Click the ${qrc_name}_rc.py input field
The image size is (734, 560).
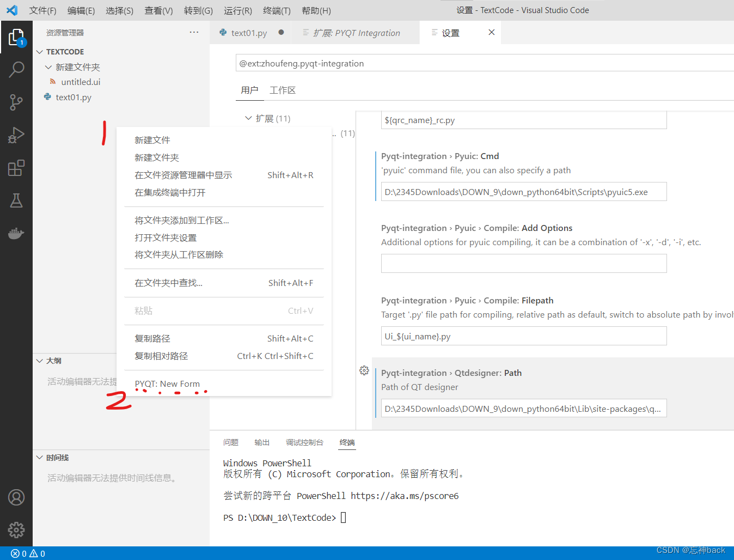524,120
